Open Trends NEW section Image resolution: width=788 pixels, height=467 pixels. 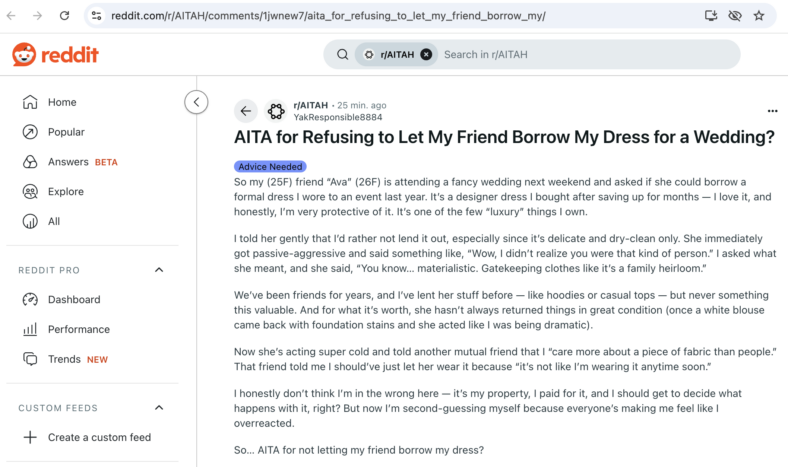tap(77, 359)
